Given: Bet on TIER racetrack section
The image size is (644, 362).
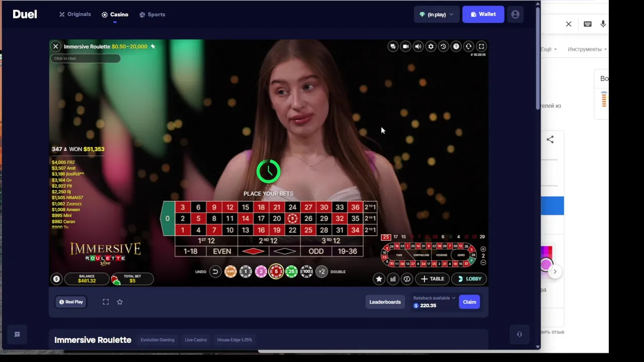Looking at the screenshot, I should point(399,255).
